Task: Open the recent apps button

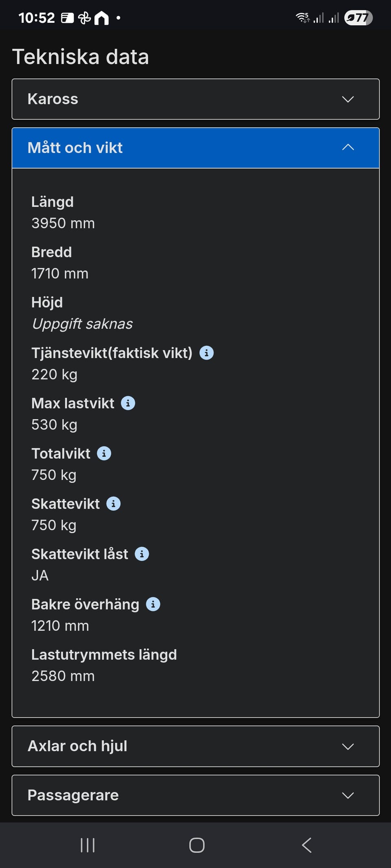Action: click(88, 845)
